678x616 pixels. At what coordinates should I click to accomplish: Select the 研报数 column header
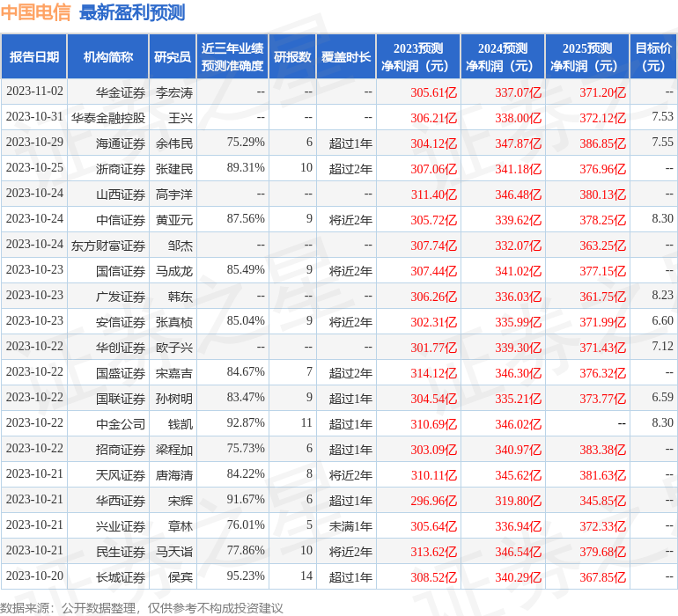pyautogui.click(x=292, y=56)
